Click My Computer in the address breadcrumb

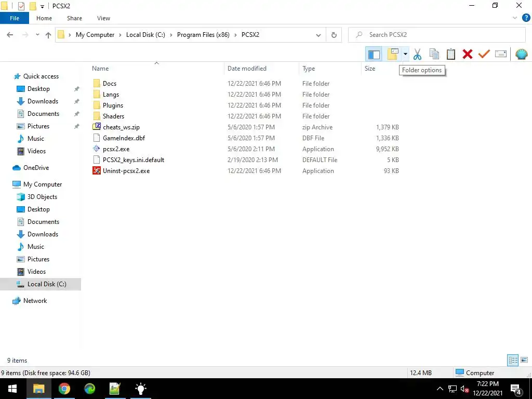95,35
